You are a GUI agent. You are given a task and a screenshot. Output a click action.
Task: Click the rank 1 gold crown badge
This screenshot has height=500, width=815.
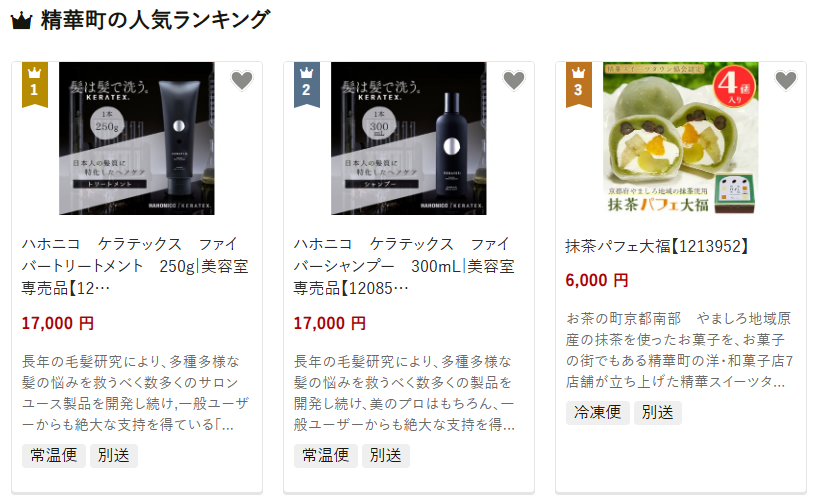tap(35, 85)
